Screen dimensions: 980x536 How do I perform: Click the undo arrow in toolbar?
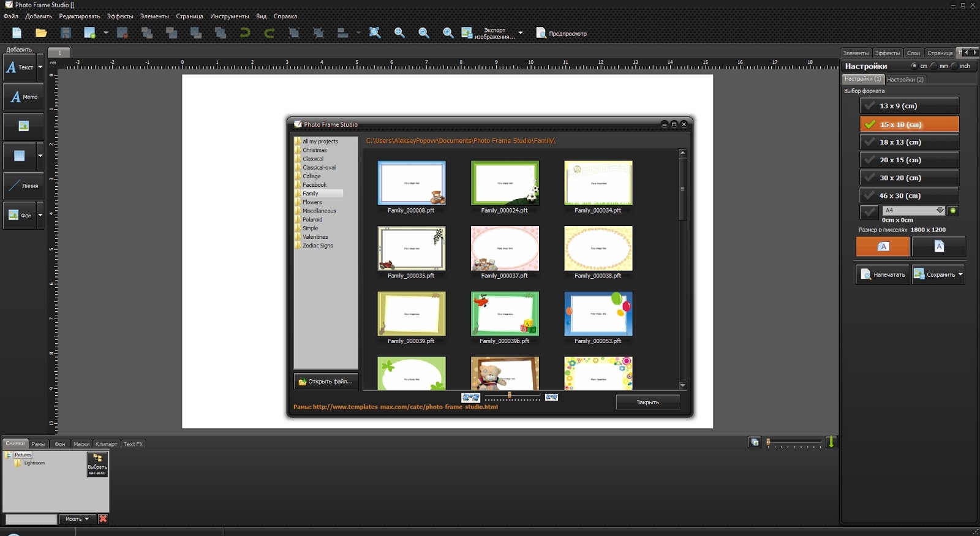245,33
